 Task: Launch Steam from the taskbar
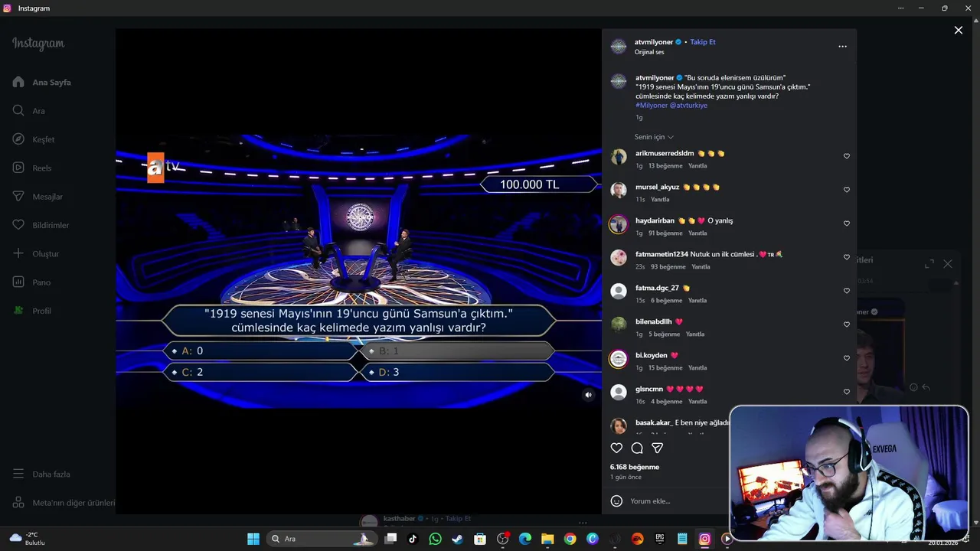[457, 539]
